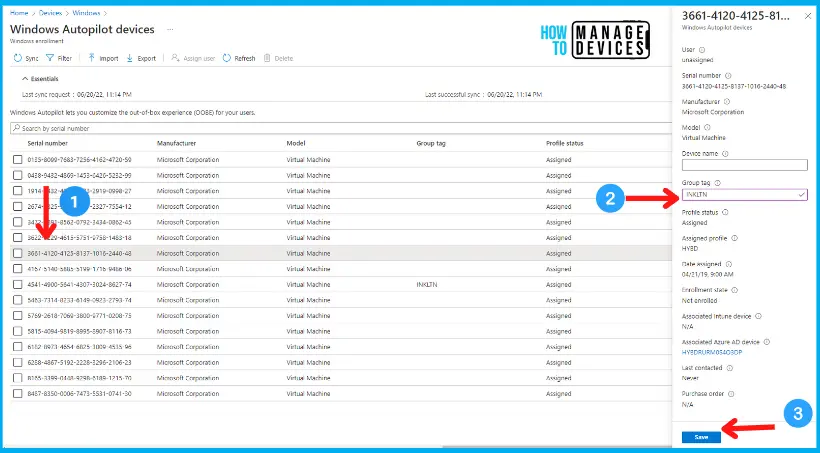
Task: Tick the checkbox for serial starting 0135
Action: point(18,160)
